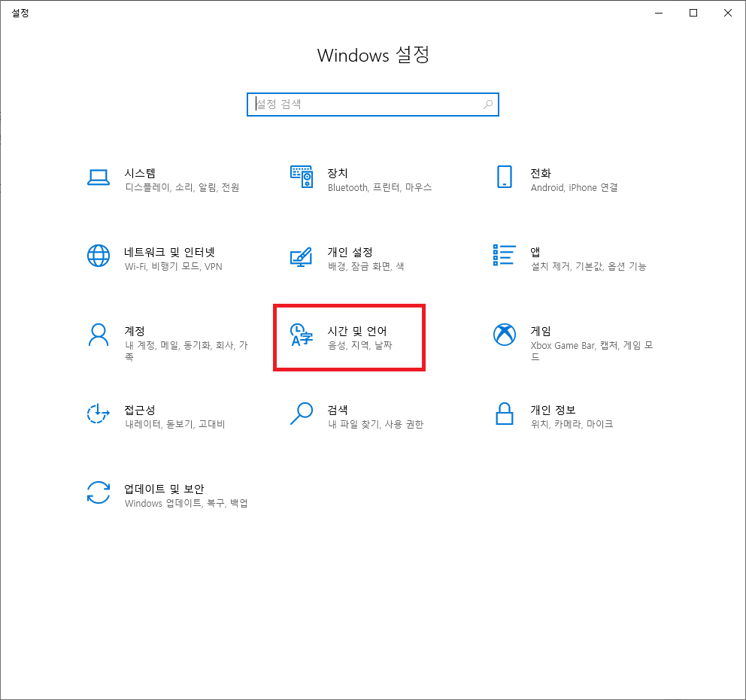
Task: Open the 검색 magnifier icon
Action: coord(302,414)
